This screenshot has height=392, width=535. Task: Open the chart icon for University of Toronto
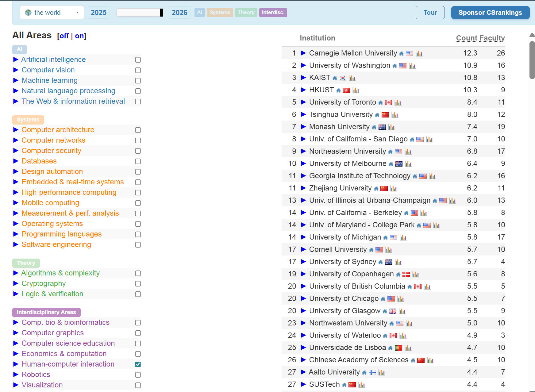click(x=398, y=103)
